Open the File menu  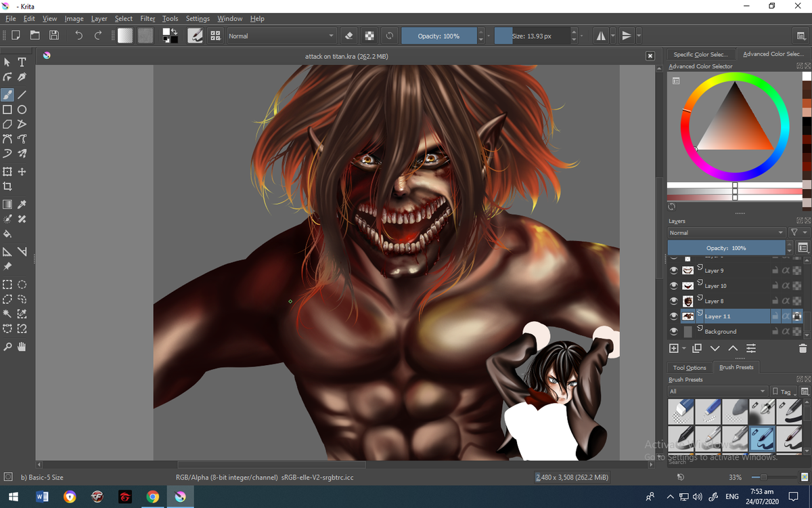[10, 18]
